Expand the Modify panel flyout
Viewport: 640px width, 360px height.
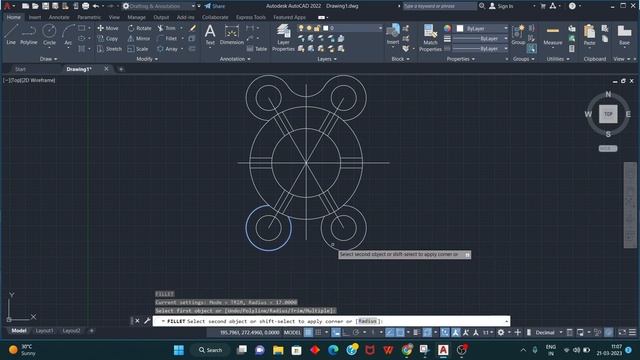click(x=147, y=59)
